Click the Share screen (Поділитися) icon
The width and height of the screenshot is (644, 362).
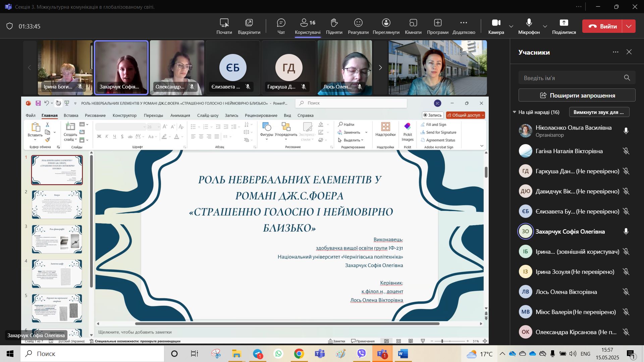(x=564, y=23)
